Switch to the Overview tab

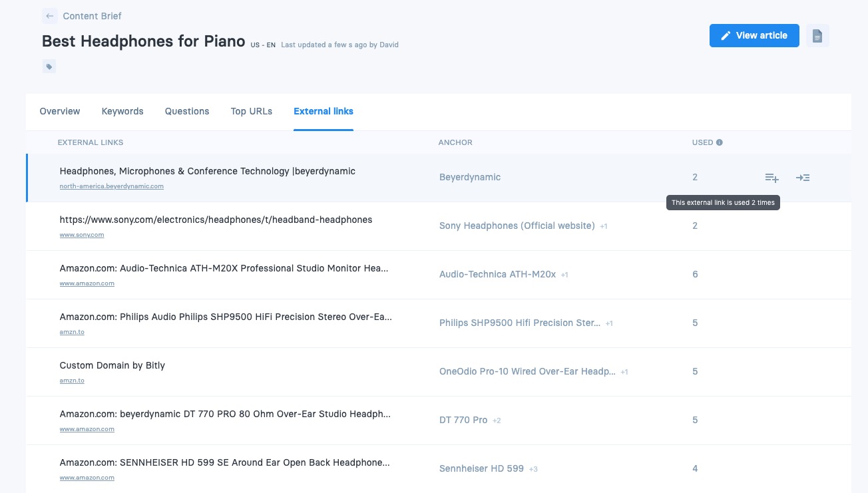pyautogui.click(x=60, y=111)
